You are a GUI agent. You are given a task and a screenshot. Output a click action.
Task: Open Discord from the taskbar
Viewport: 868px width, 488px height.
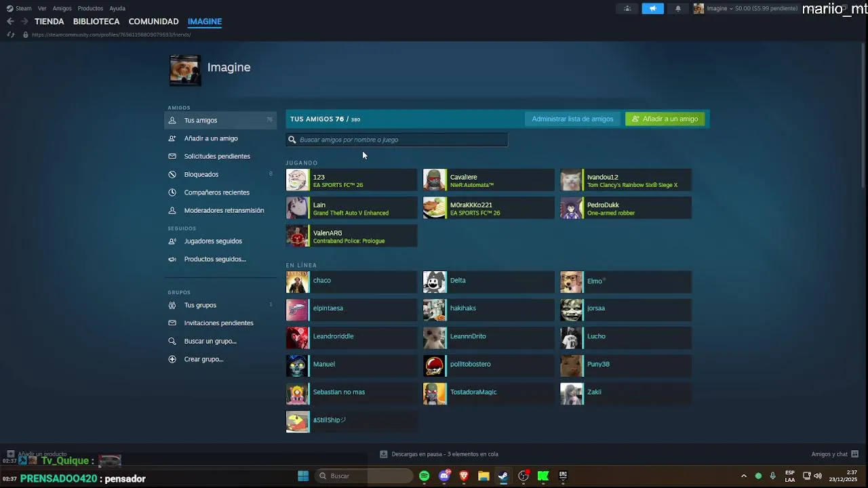[444, 476]
